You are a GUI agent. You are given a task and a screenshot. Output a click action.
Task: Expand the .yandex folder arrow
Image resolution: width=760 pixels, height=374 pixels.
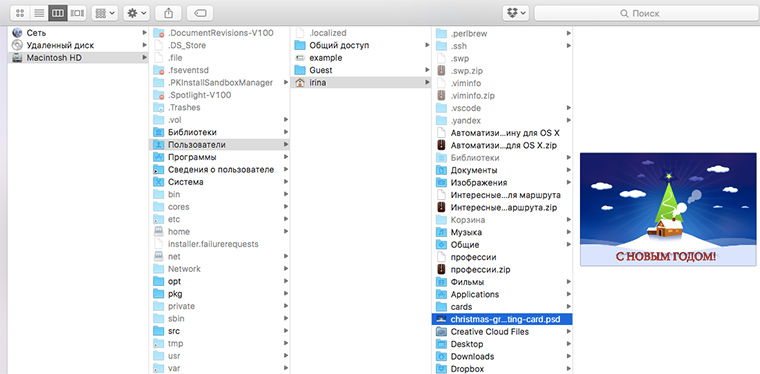click(x=569, y=120)
